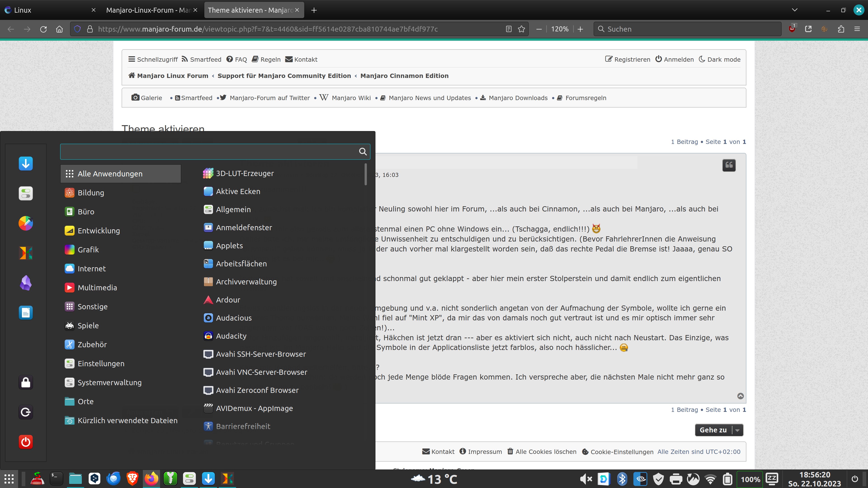Select the Multimedia category in the menu
Image resolution: width=868 pixels, height=488 pixels.
[x=97, y=287]
